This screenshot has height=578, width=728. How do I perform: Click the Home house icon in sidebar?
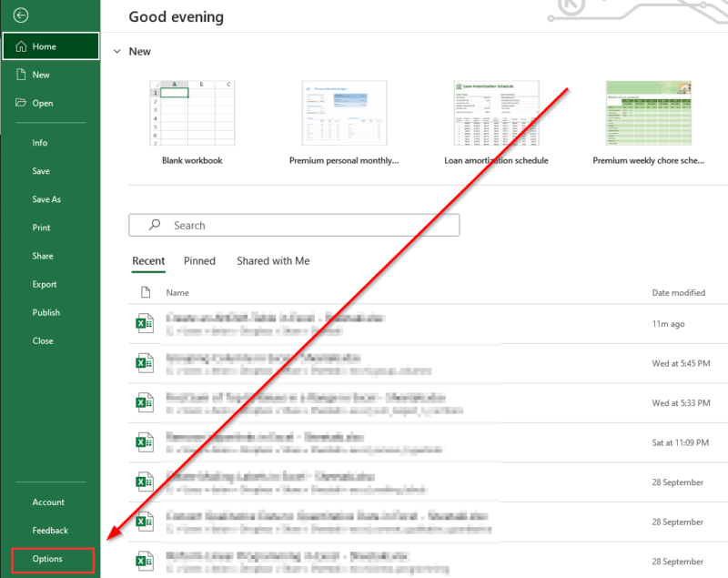[21, 46]
